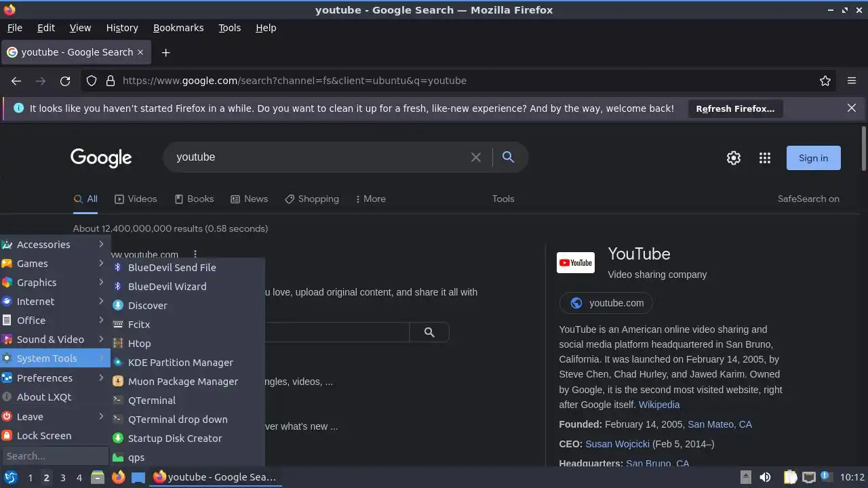
Task: Open a new tab with the plus button
Action: point(165,52)
